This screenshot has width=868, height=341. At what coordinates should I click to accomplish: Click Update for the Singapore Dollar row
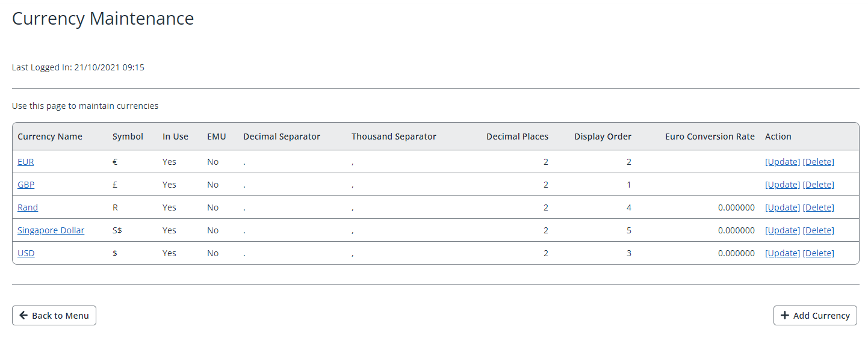pos(783,230)
